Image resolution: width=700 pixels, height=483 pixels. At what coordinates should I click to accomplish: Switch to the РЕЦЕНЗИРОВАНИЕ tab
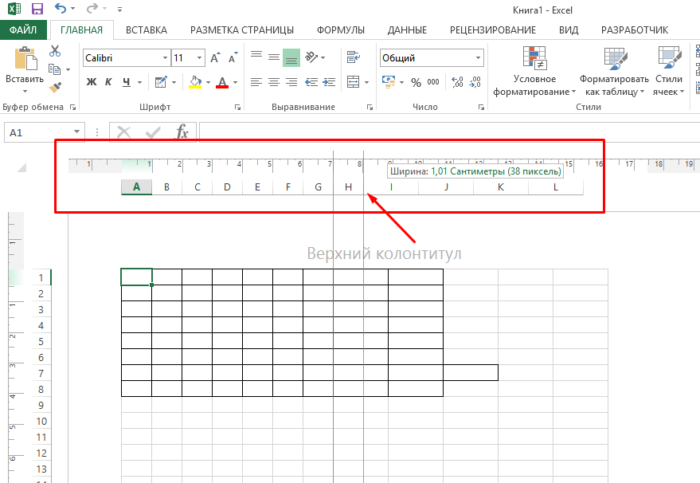[x=493, y=30]
